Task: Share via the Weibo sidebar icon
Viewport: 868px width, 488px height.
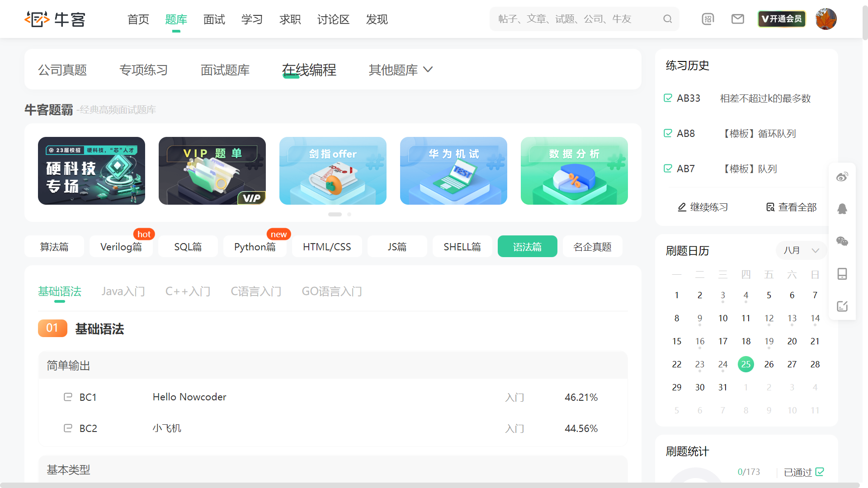Action: (x=842, y=177)
